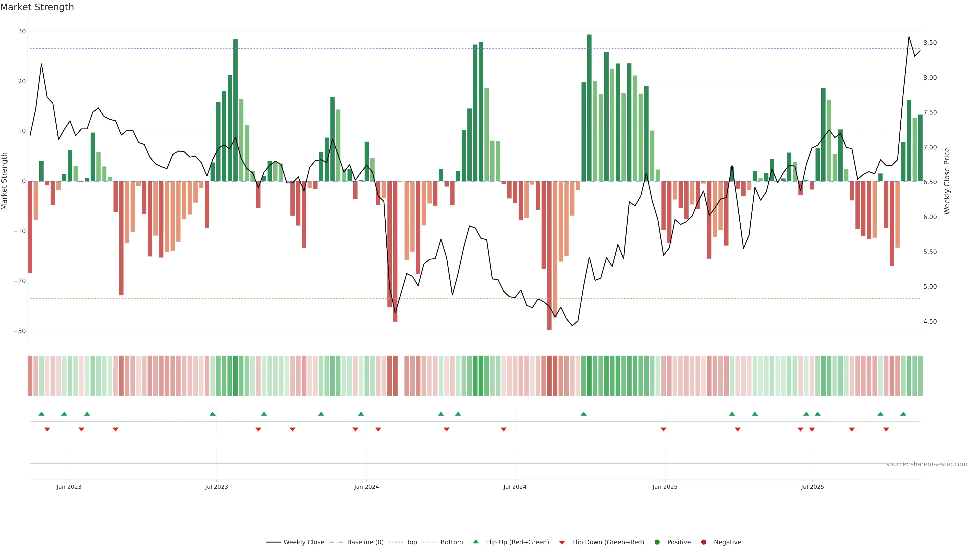The height and width of the screenshot is (551, 980).
Task: Click the purple dotted Top threshold line
Action: pyautogui.click(x=381, y=48)
